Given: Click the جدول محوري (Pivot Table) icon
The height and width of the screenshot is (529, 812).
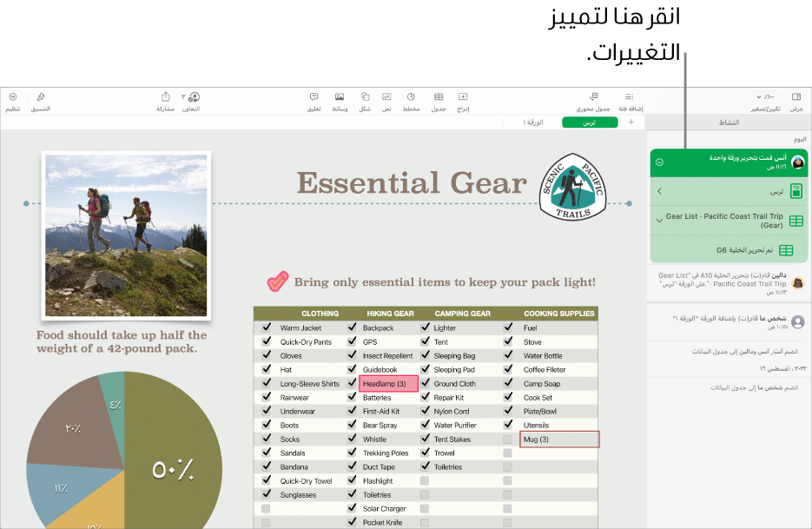Looking at the screenshot, I should click(594, 97).
